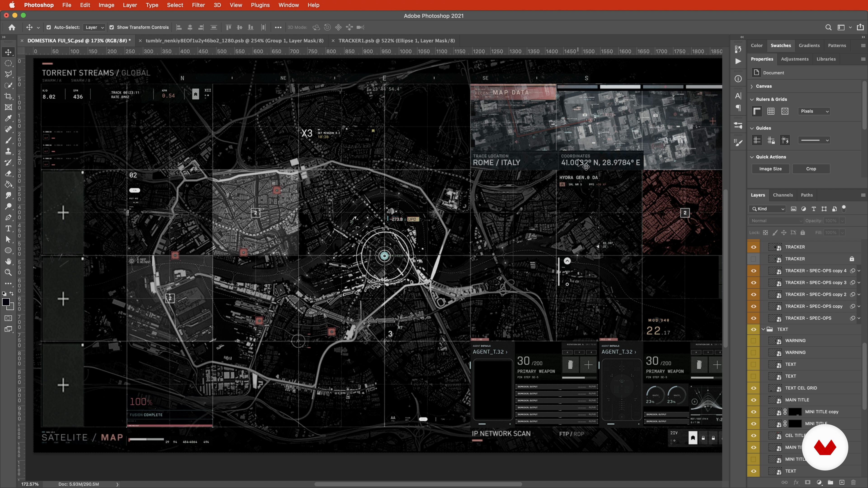Collapse the Quick Actions section

pos(752,157)
